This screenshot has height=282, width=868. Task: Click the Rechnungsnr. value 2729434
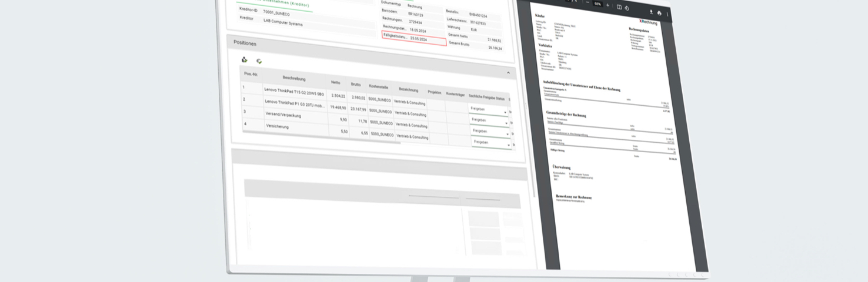click(416, 22)
